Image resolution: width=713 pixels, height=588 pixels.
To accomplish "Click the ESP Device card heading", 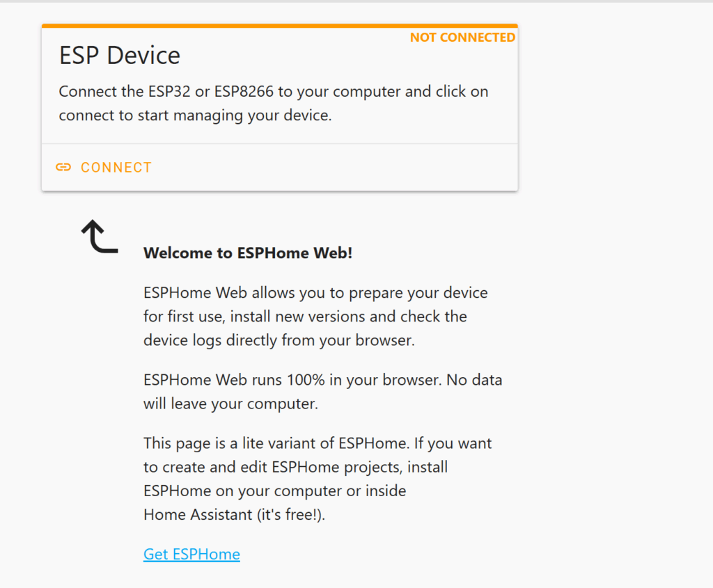I will point(120,56).
